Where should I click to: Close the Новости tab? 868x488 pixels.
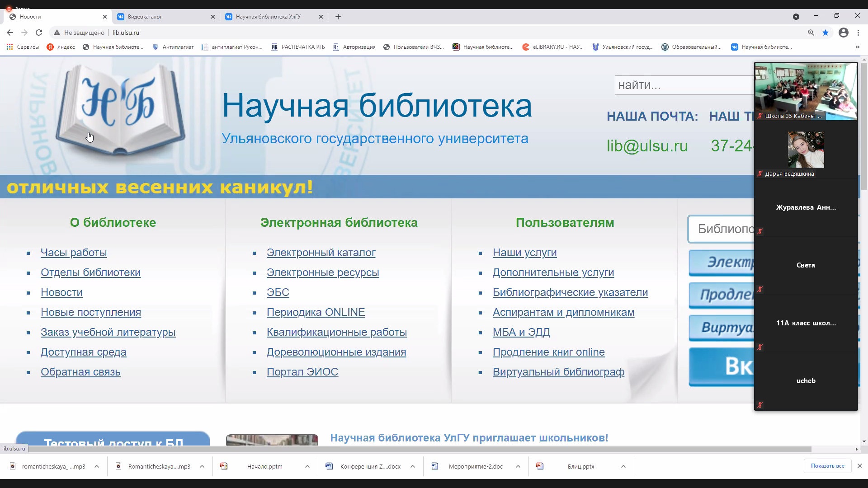click(105, 17)
